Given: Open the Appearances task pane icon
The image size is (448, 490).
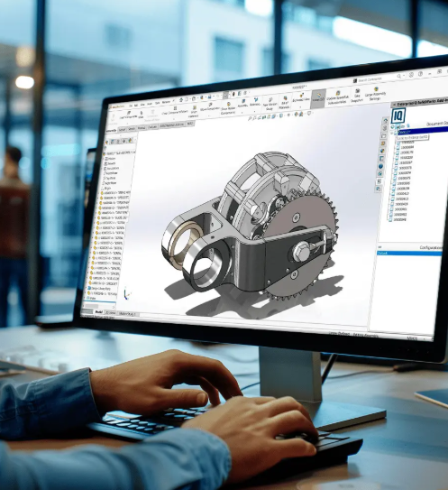Looking at the screenshot, I should (x=382, y=151).
